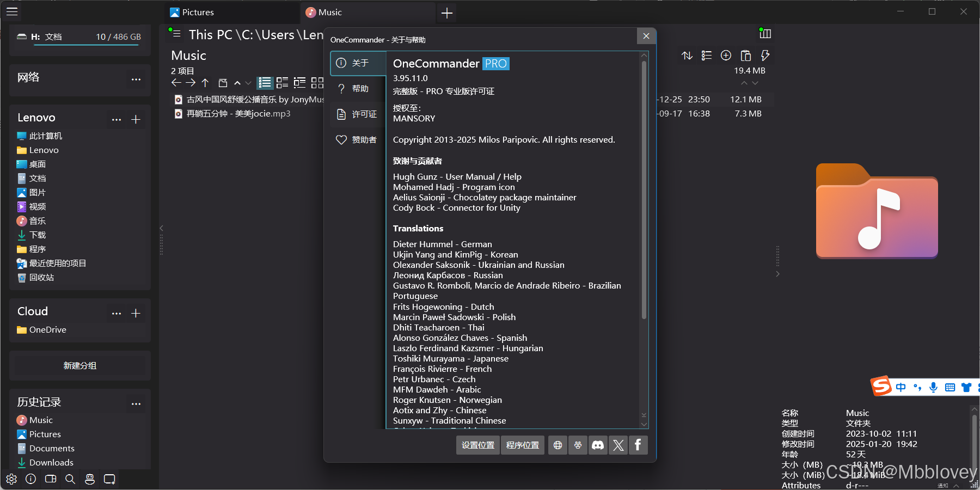Expand the next-folder down chevron
This screenshot has width=980, height=490.
click(x=248, y=83)
